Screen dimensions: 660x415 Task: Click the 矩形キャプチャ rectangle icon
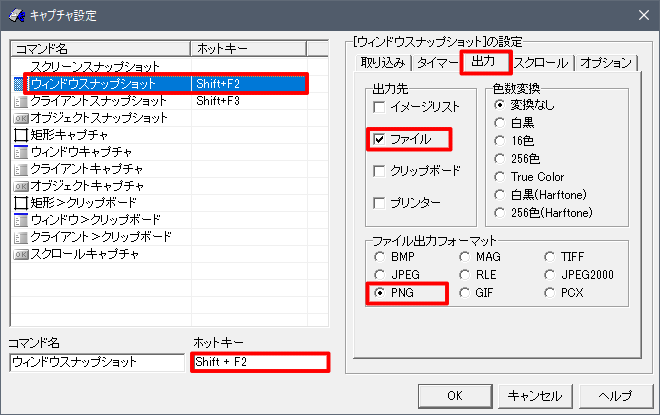tap(20, 135)
